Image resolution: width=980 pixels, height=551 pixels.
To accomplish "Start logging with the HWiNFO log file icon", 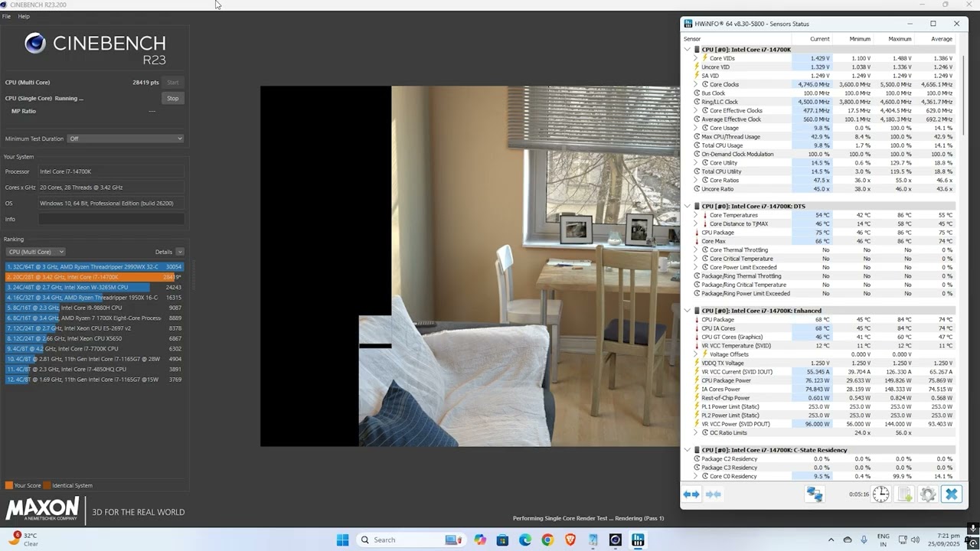I will [x=904, y=494].
